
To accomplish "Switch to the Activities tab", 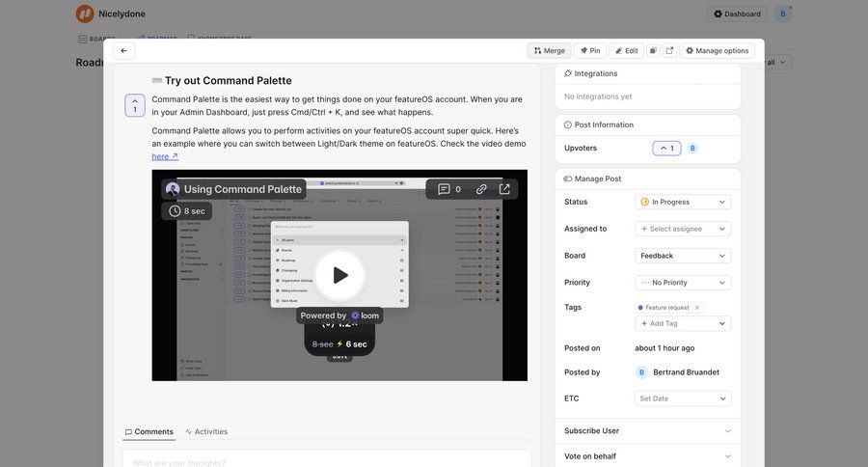I will [x=206, y=431].
